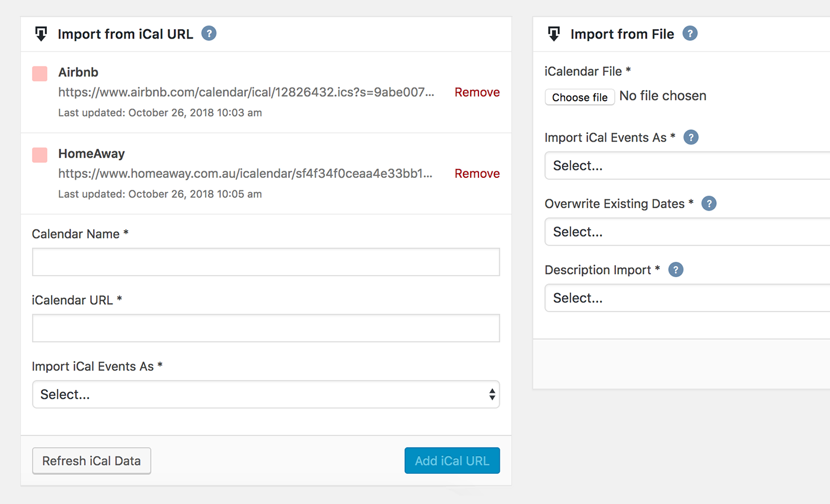Click the import arrow icon beside Import from iCal URL
830x504 pixels.
tap(41, 34)
